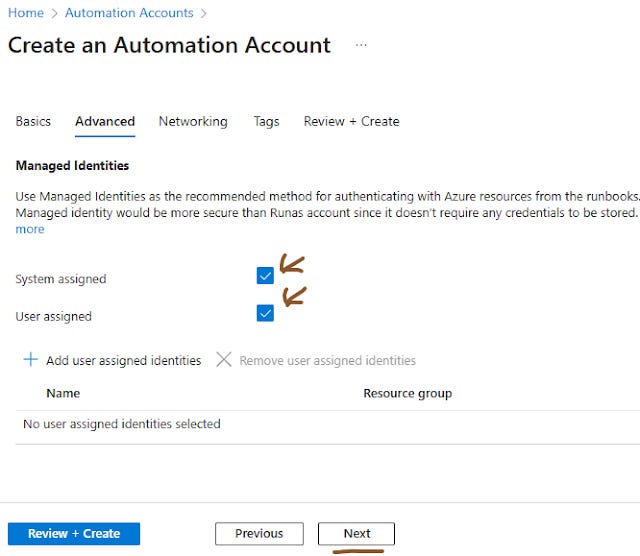
Task: Switch to the Basics tab
Action: (33, 121)
